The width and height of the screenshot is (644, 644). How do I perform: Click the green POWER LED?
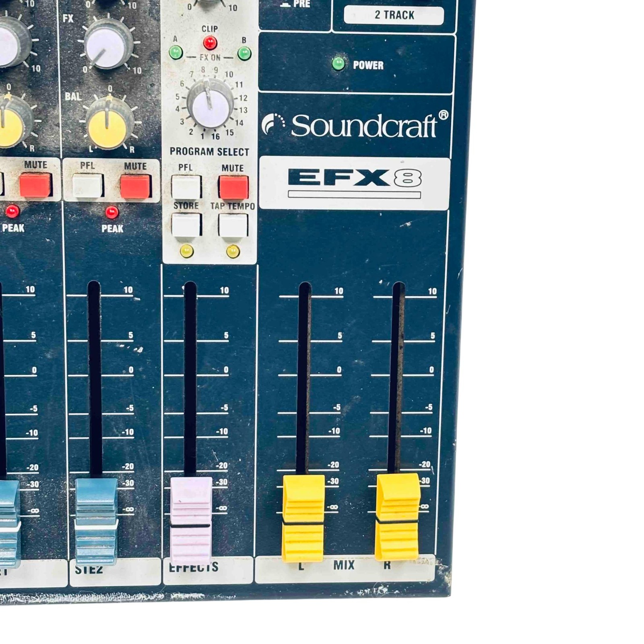337,63
